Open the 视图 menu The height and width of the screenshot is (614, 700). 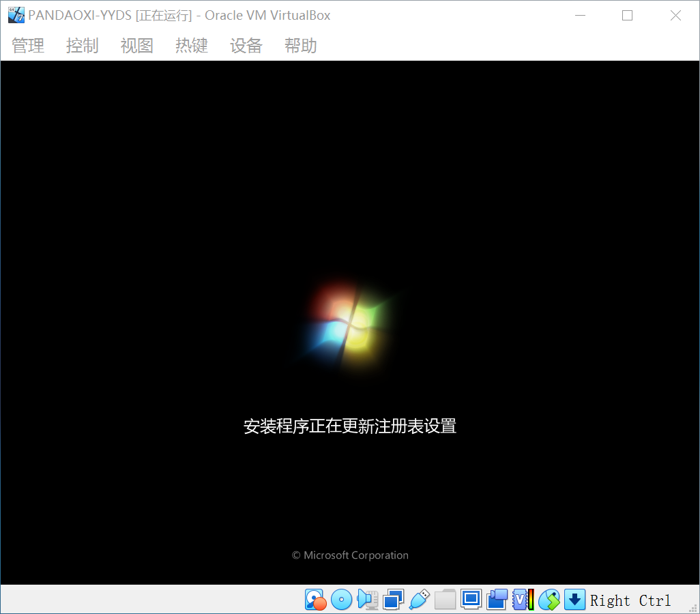[137, 46]
